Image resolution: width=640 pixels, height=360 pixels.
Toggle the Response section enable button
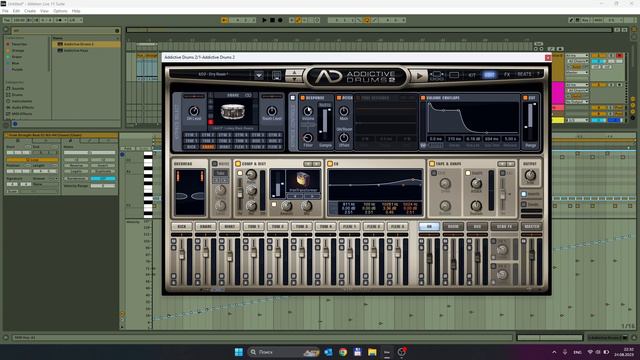[302, 98]
